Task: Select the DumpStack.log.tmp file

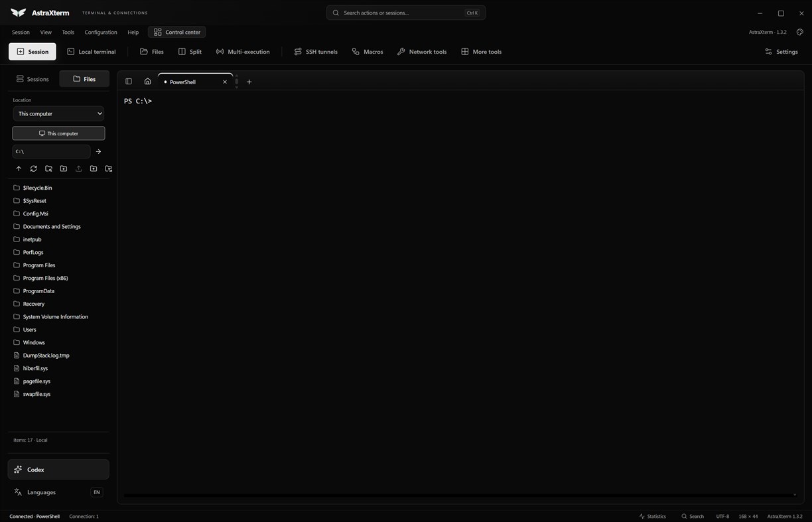Action: 58,356
